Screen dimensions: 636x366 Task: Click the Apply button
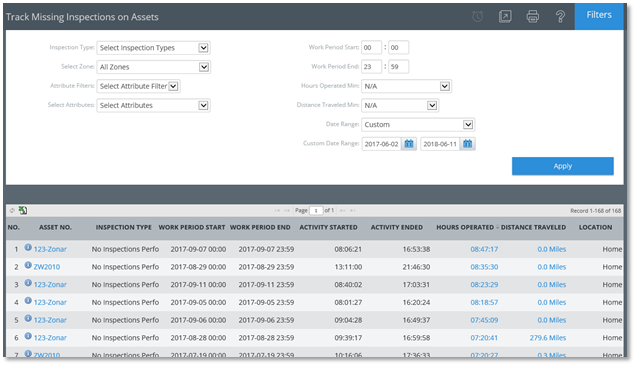(x=563, y=166)
